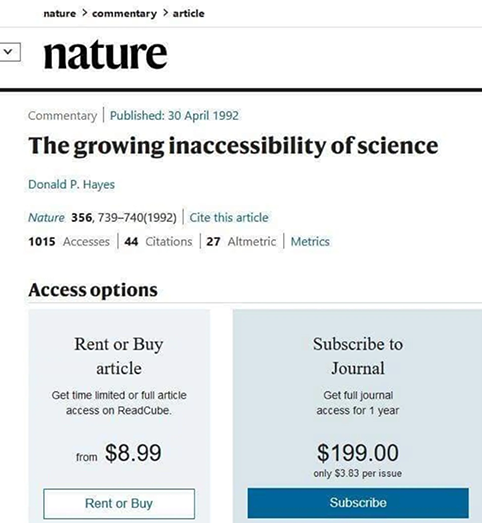Click the 27 Altmetric score
This screenshot has height=523, width=482.
[241, 241]
